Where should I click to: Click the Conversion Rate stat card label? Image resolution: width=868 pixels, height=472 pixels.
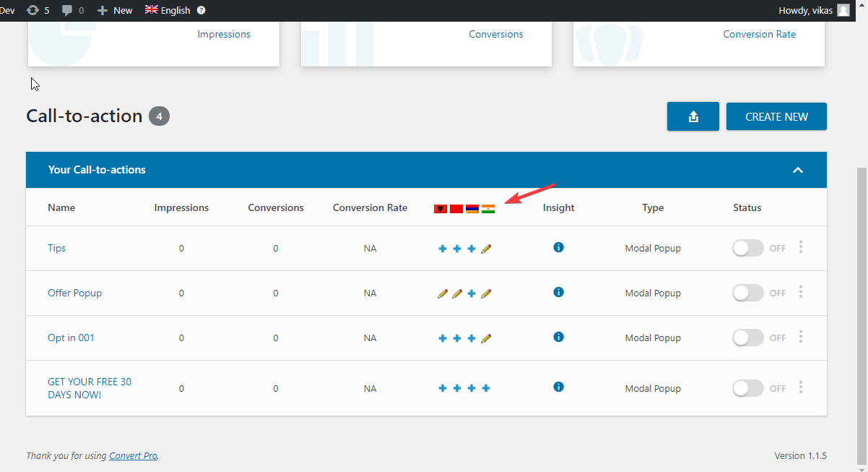point(760,34)
